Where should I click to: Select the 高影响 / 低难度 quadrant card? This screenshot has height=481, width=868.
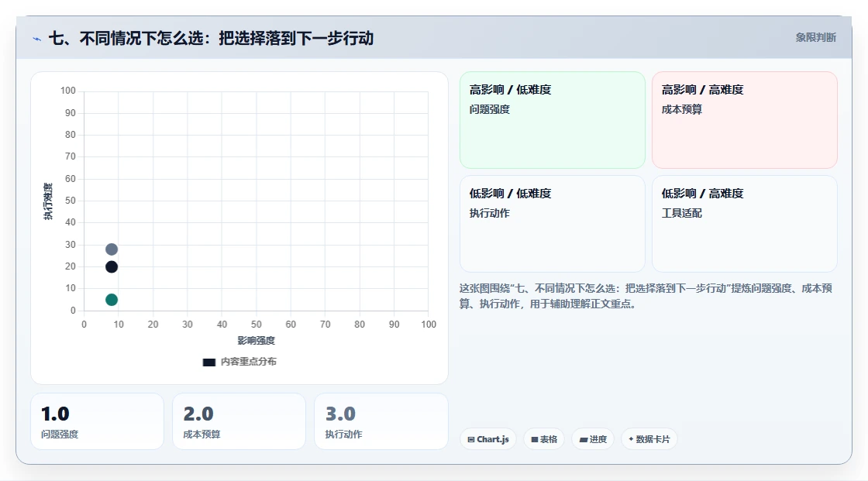tap(552, 119)
